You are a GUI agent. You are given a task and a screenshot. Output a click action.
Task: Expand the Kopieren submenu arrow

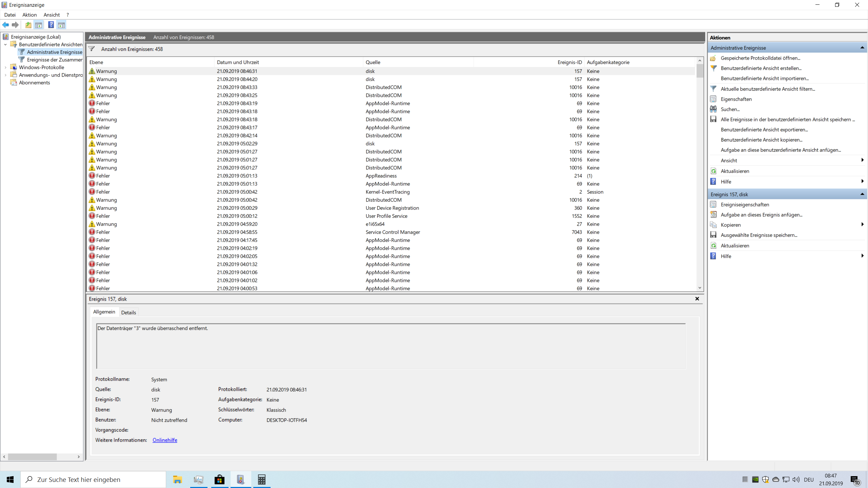(x=862, y=224)
